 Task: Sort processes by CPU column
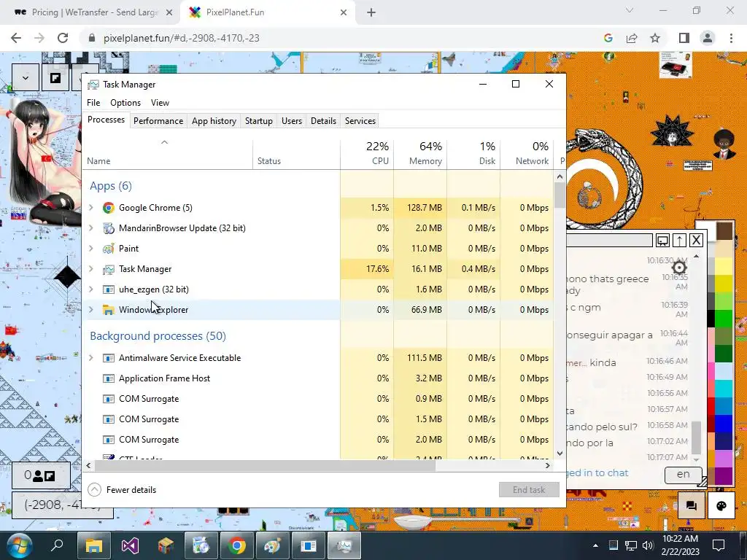(368, 154)
